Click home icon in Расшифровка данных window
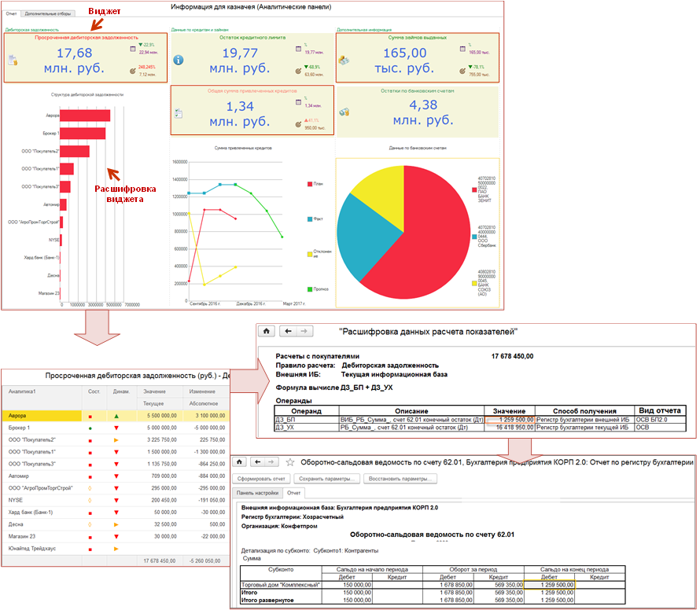This screenshot has width=700, height=610. (x=267, y=332)
